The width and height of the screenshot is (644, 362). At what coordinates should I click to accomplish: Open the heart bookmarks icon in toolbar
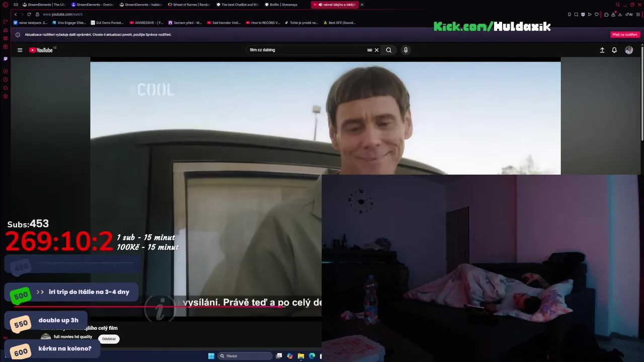pos(597,14)
